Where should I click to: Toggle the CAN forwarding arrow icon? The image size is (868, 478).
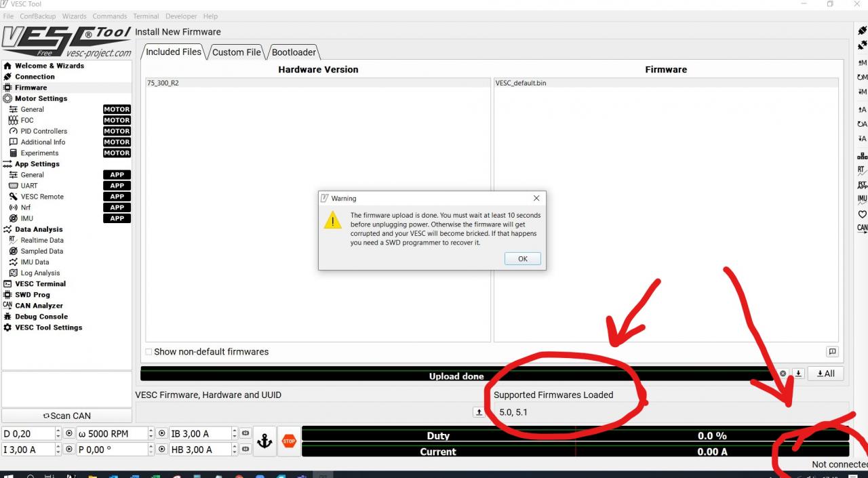click(862, 228)
